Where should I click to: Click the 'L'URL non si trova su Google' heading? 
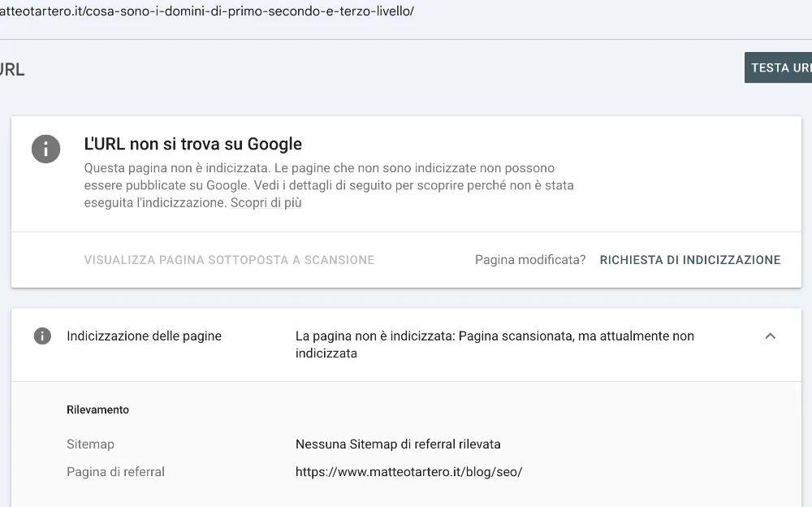pyautogui.click(x=193, y=145)
